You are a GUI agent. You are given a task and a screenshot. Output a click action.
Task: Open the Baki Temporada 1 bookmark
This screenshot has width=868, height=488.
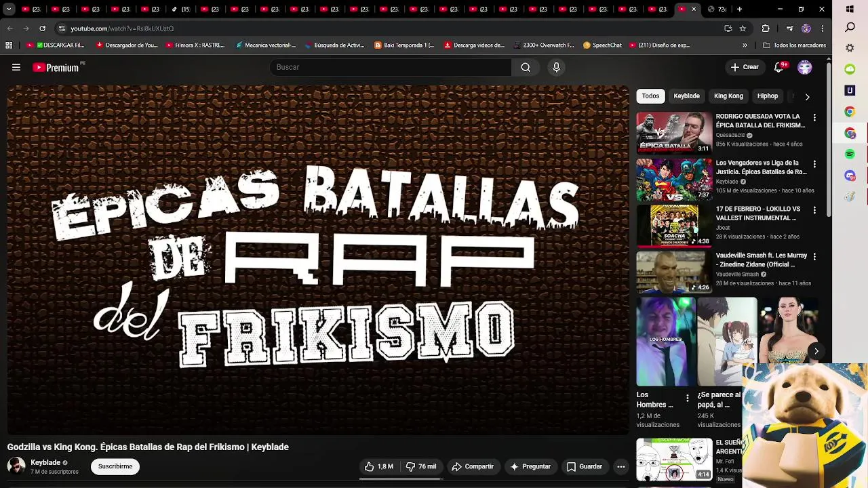tap(404, 45)
